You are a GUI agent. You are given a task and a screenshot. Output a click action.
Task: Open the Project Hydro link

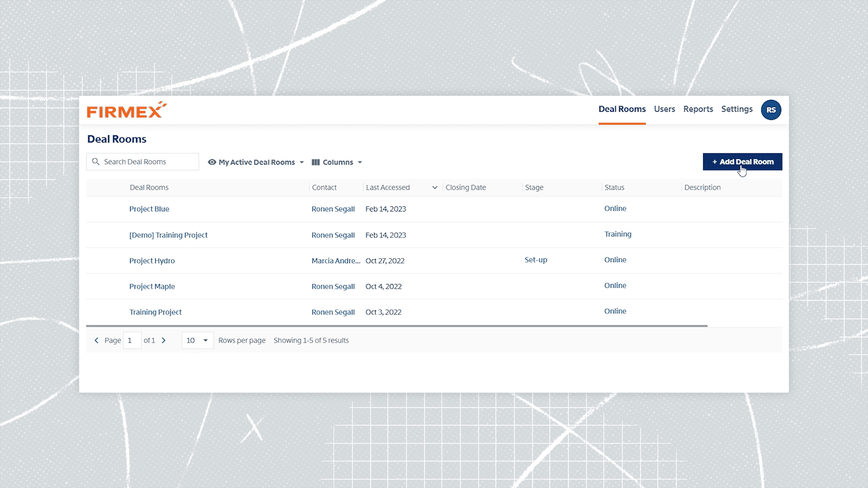[152, 261]
